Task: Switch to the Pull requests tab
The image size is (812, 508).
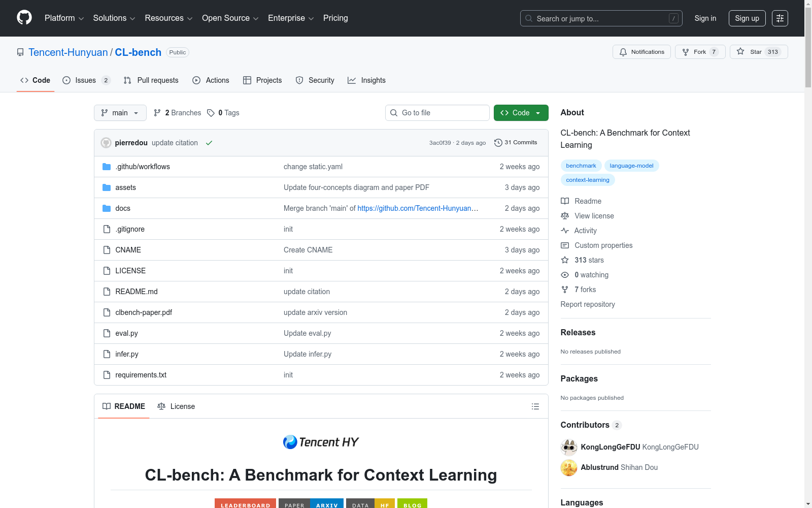Action: pyautogui.click(x=151, y=80)
